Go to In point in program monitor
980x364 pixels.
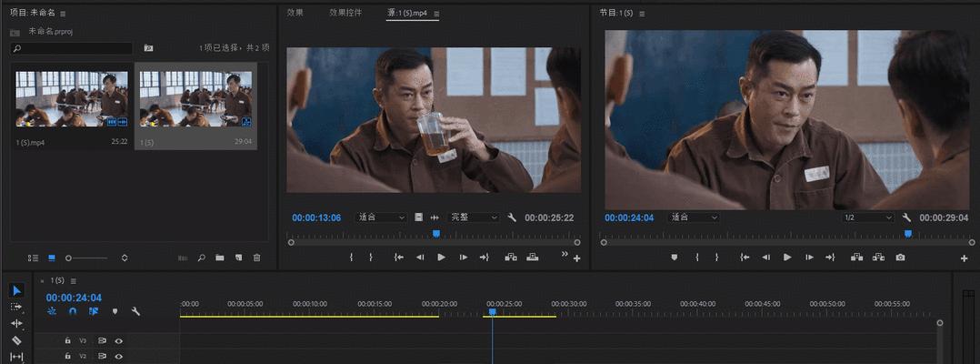point(745,257)
